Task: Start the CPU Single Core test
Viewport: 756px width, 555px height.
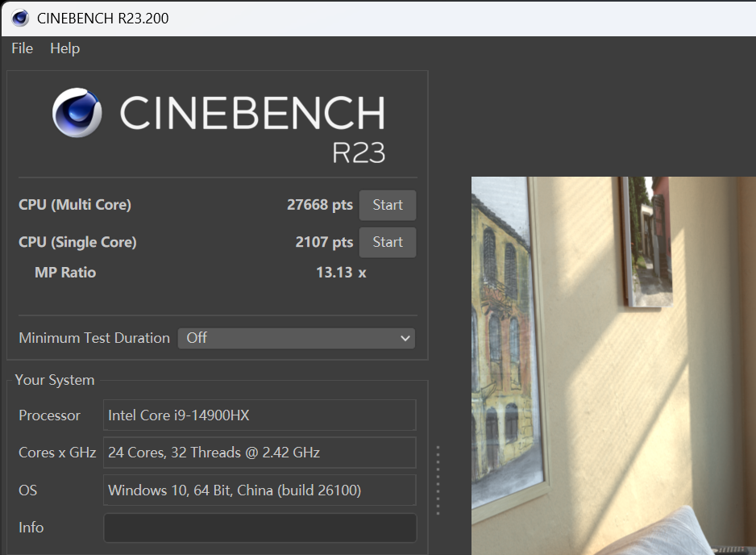Action: (388, 242)
